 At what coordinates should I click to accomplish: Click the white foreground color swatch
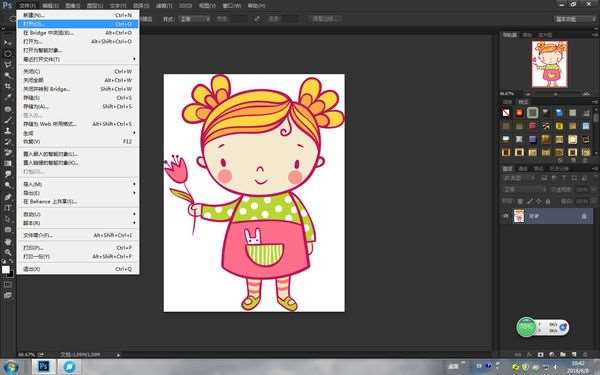point(6,269)
